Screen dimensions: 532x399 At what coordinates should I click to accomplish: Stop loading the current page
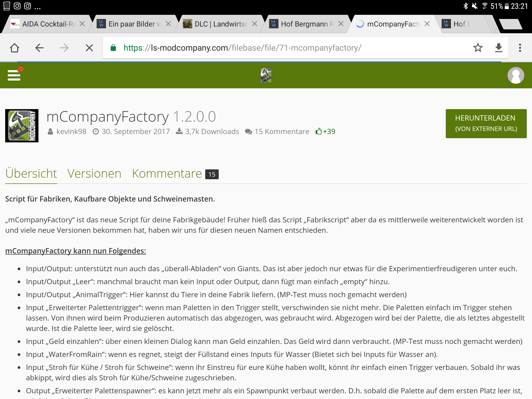click(89, 48)
